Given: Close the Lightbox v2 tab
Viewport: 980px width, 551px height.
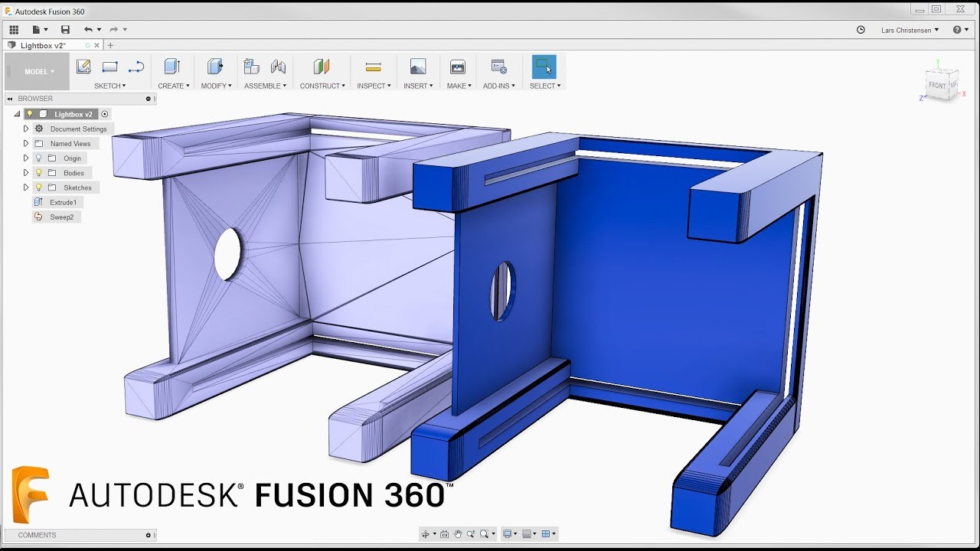Looking at the screenshot, I should pos(97,45).
